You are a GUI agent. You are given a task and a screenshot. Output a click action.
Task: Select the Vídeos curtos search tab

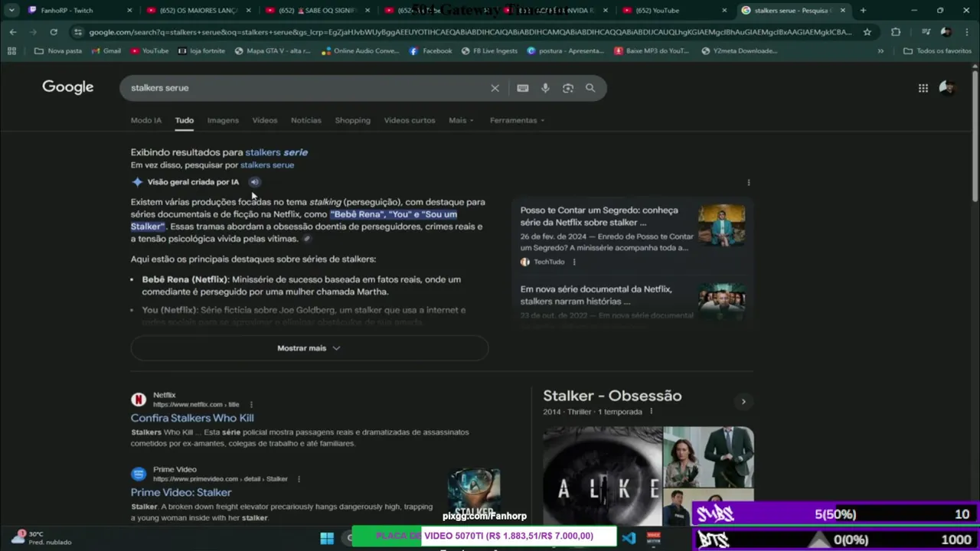(x=410, y=120)
